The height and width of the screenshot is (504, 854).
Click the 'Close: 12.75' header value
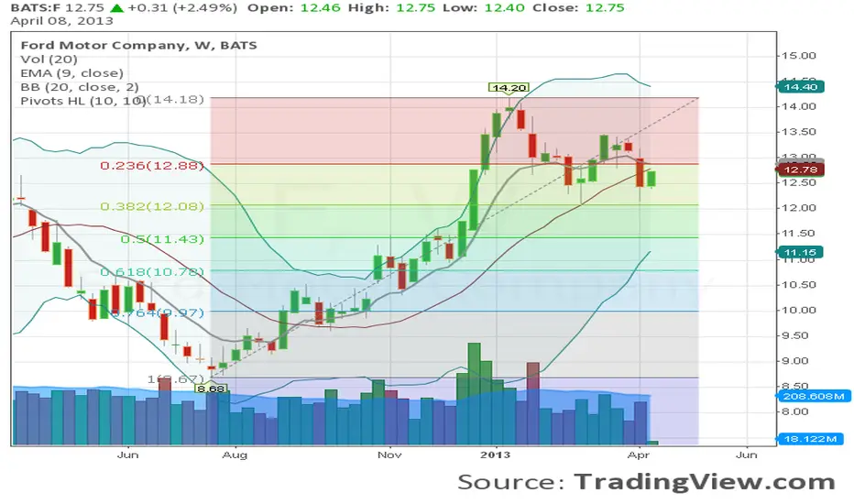[578, 7]
